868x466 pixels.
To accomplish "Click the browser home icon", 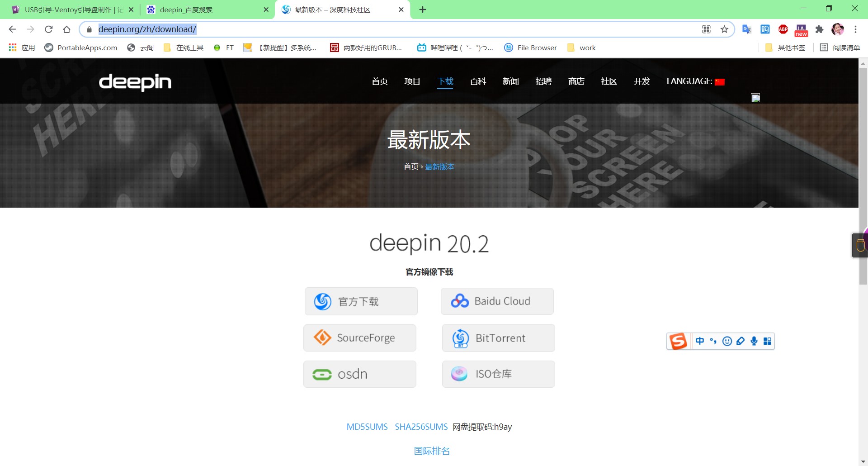I will [x=66, y=29].
